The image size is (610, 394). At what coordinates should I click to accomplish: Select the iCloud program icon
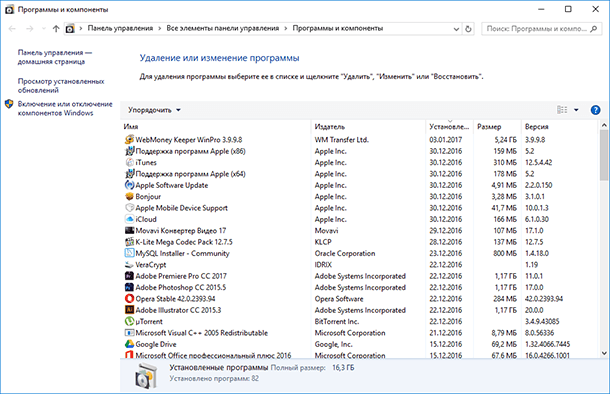129,219
